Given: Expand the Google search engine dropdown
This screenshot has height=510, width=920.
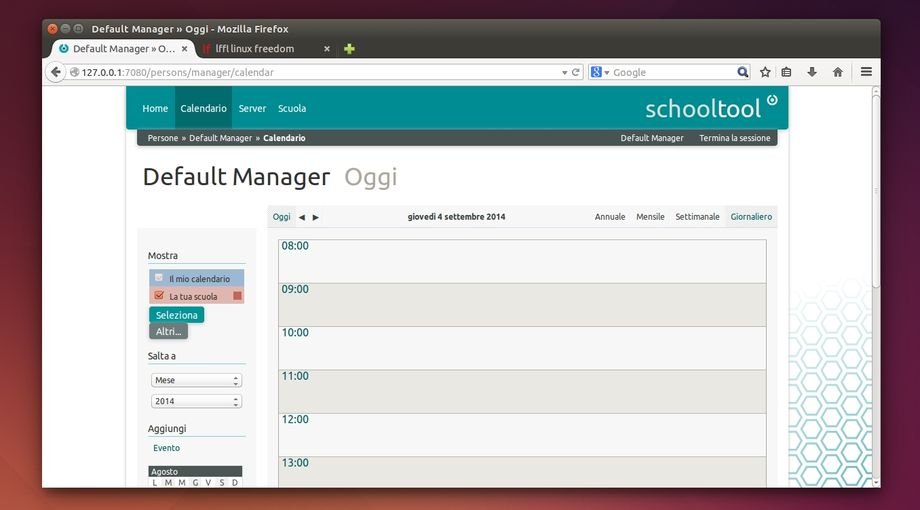Looking at the screenshot, I should (x=599, y=72).
